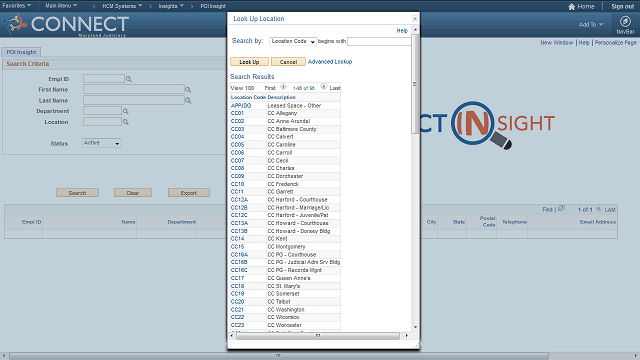Image resolution: width=640 pixels, height=360 pixels.
Task: Click the grid view icon beside Find
Action: 562,208
